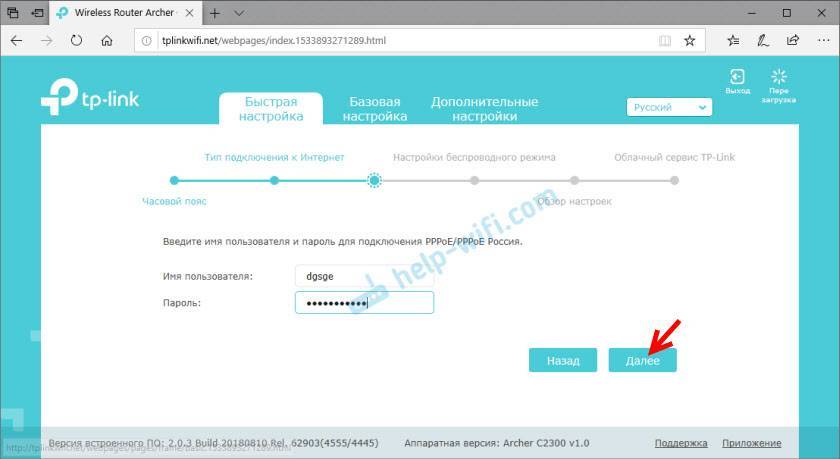The image size is (840, 459).
Task: Click the firmware version text in footer
Action: click(x=213, y=443)
